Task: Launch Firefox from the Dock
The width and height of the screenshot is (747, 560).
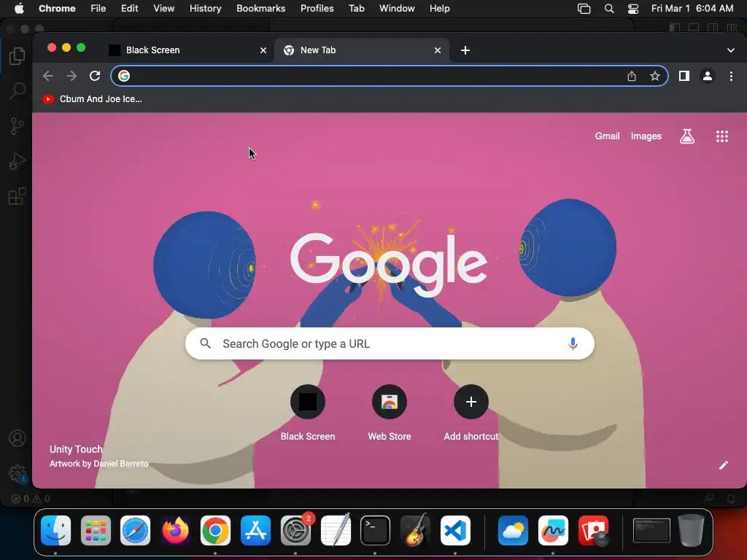Action: tap(175, 530)
